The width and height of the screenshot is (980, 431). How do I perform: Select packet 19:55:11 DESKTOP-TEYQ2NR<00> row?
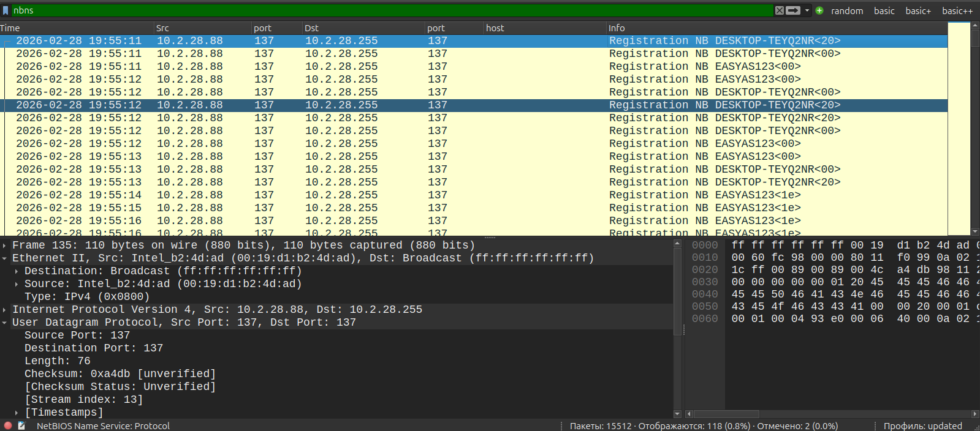pos(474,54)
